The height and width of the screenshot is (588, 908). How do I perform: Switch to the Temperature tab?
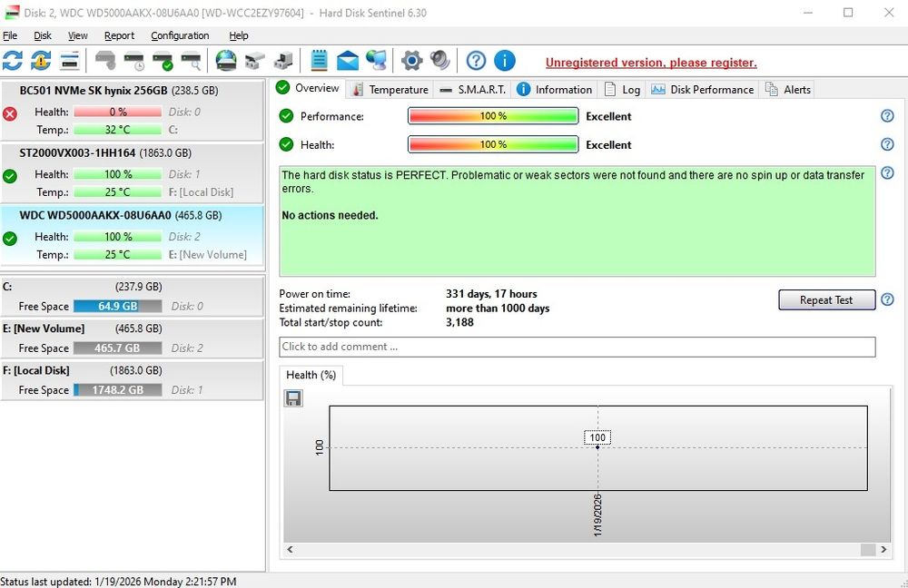click(x=390, y=90)
